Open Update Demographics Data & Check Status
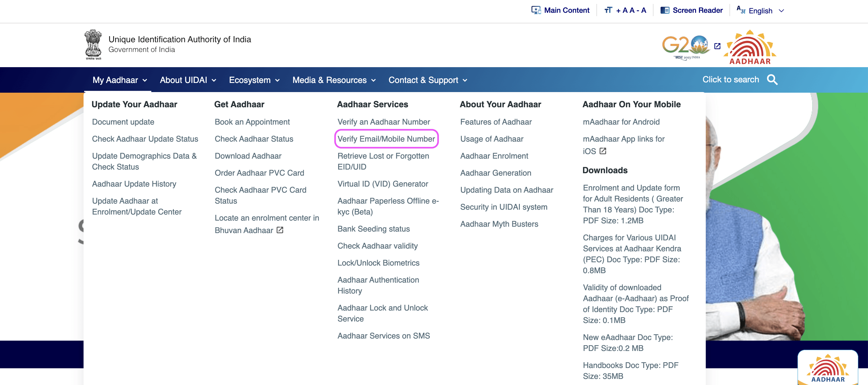This screenshot has height=385, width=868. click(144, 161)
